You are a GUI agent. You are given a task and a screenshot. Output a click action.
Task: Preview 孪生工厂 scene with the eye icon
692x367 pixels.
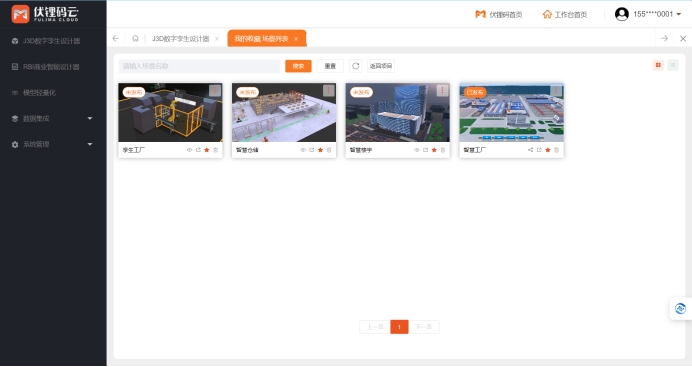pos(189,150)
